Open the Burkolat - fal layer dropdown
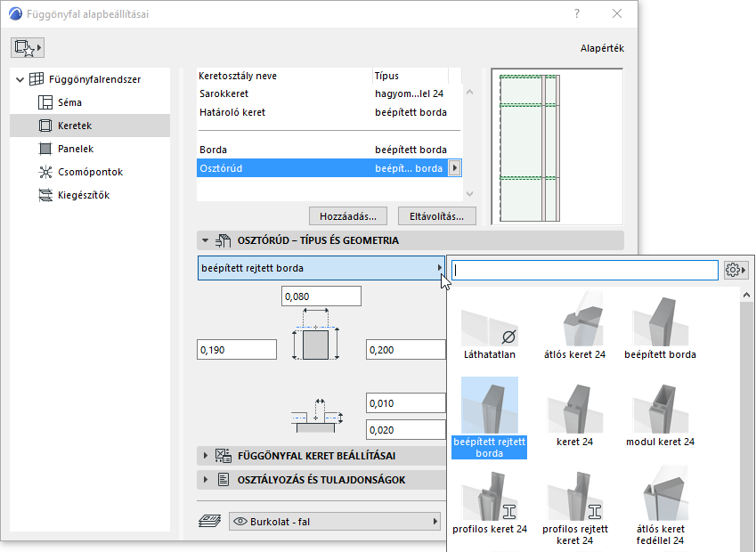 (x=335, y=521)
